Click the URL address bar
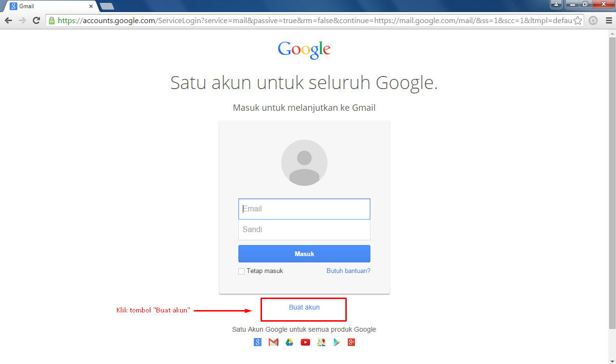Screen dimensions: 616x364 click(315, 21)
